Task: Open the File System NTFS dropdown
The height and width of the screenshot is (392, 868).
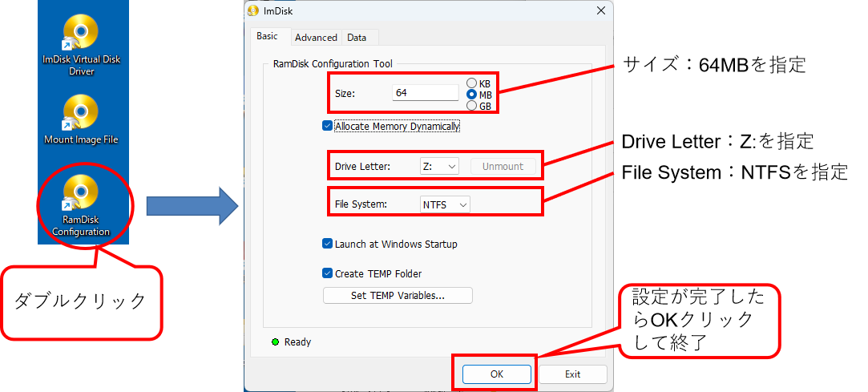Action: (x=445, y=204)
